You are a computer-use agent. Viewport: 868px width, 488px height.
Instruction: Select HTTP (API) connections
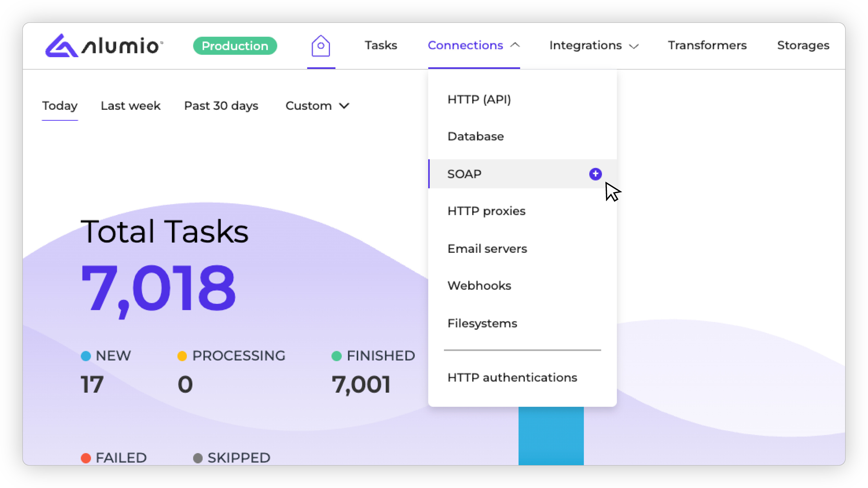click(x=479, y=99)
